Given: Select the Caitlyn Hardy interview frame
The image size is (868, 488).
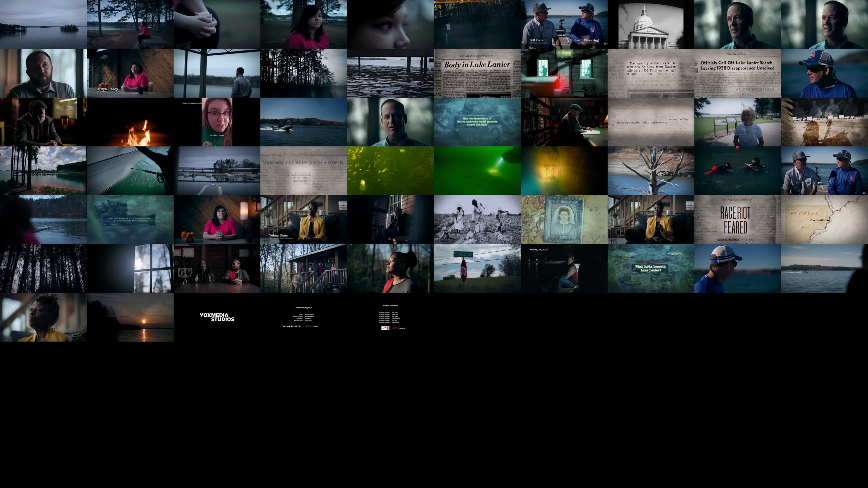Looking at the screenshot, I should 130,73.
